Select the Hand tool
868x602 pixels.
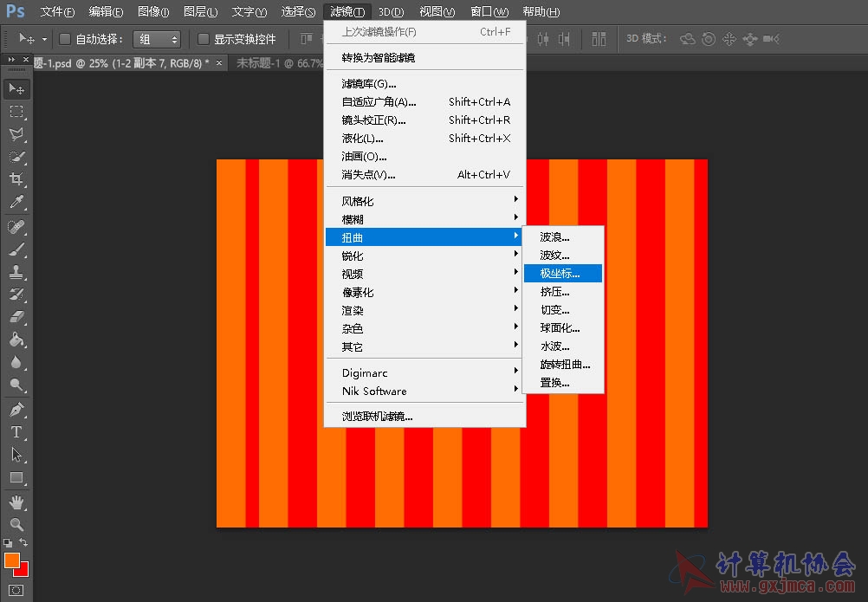[16, 502]
